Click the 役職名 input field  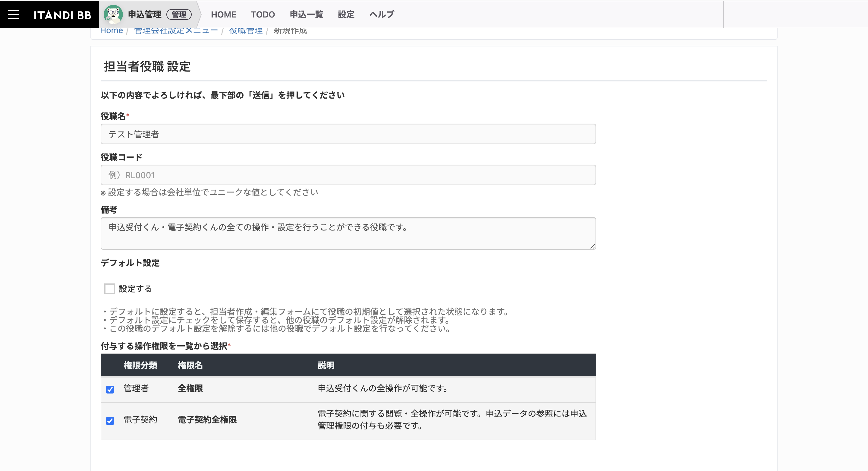click(x=348, y=134)
